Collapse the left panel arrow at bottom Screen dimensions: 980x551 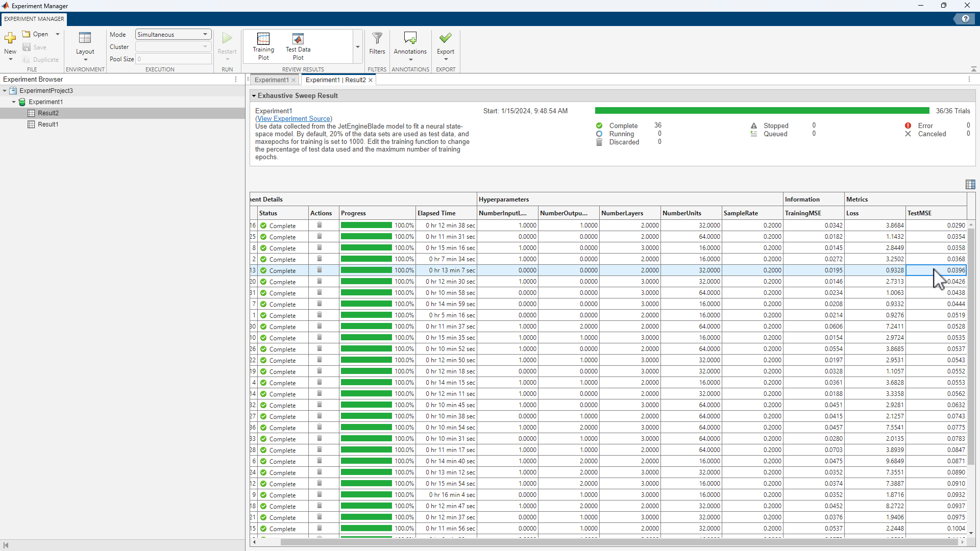click(6, 545)
